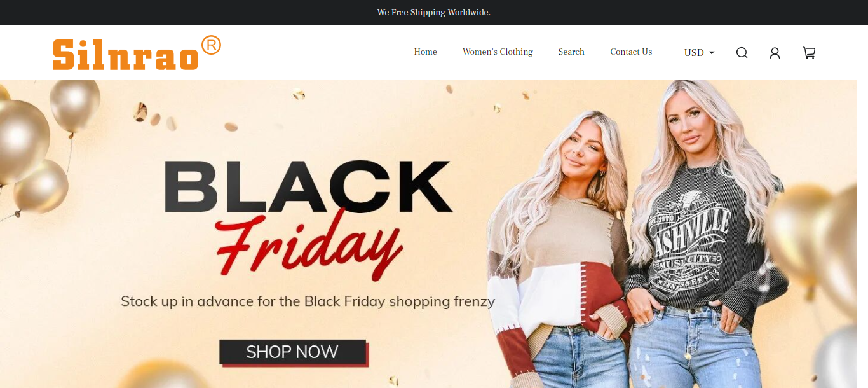
Task: Open the shopping cart icon
Action: pyautogui.click(x=809, y=53)
